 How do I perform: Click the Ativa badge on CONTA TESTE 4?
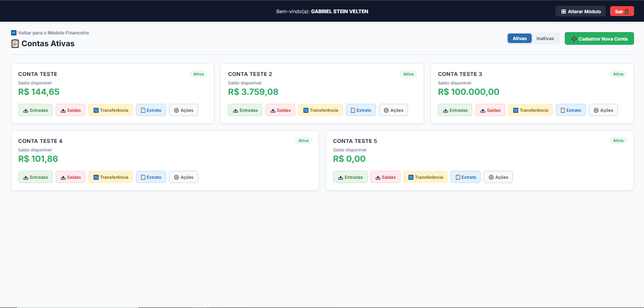pyautogui.click(x=303, y=141)
